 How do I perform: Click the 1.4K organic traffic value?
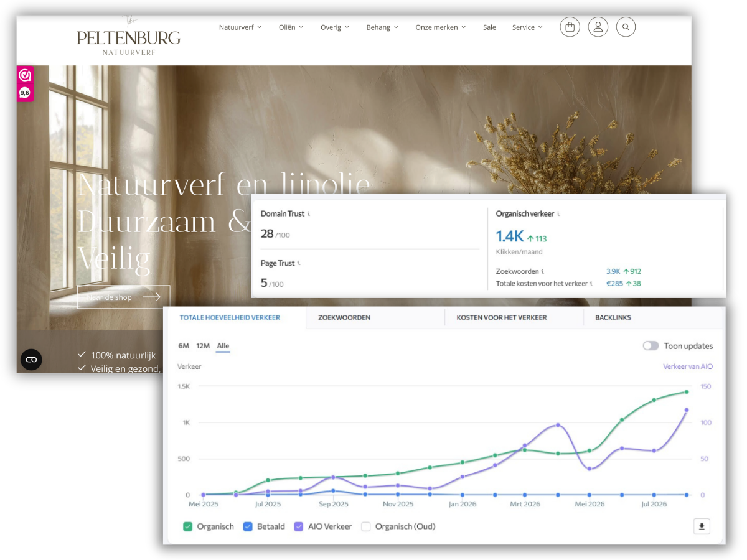(x=510, y=236)
